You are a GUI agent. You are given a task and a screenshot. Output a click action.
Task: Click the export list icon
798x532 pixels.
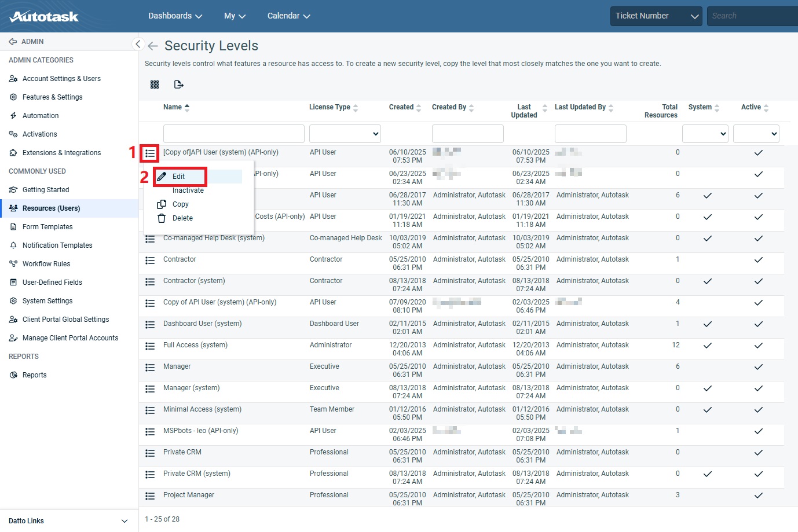point(179,85)
